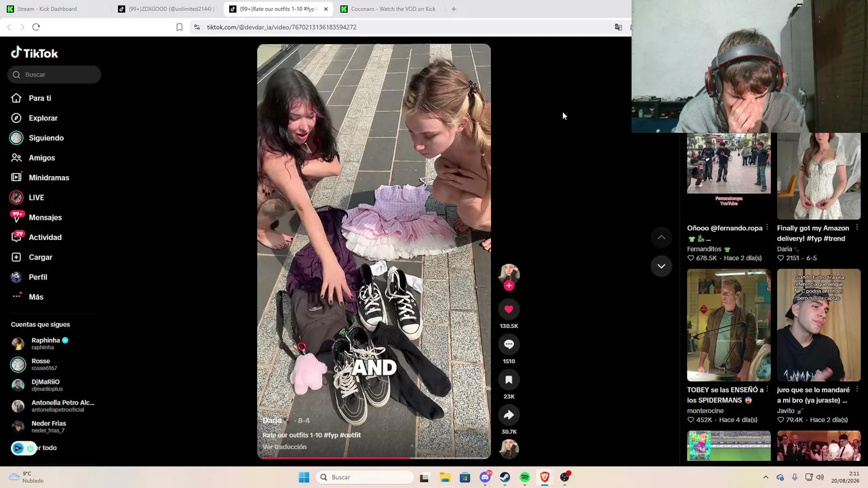Open options for the Oñooo @fernando.ropa video
868x488 pixels.
click(x=767, y=228)
